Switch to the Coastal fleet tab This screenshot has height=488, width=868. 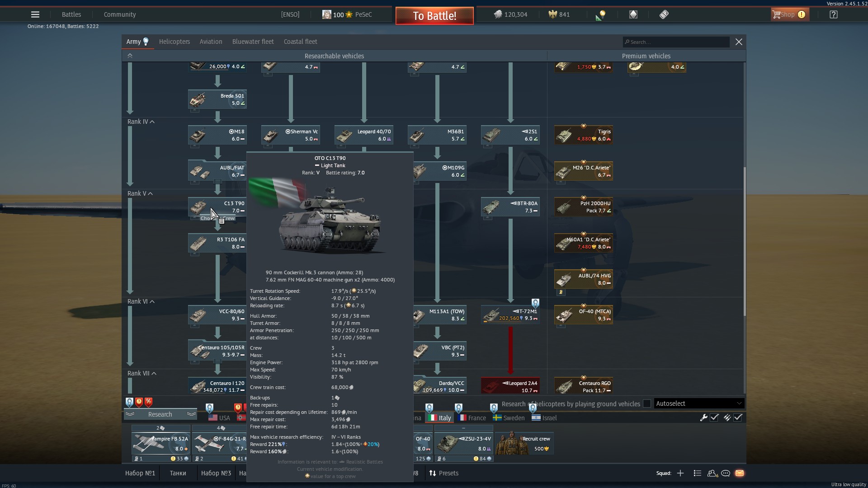coord(301,42)
